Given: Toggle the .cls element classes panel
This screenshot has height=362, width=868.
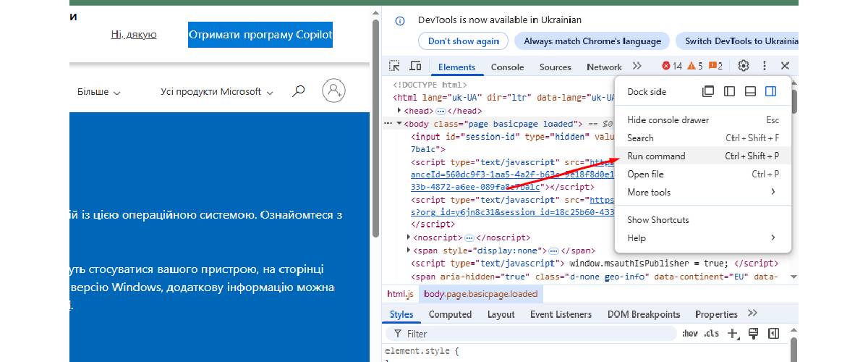Looking at the screenshot, I should pos(712,334).
